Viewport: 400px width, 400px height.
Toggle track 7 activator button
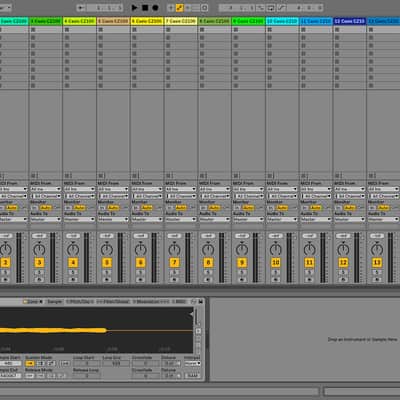tap(174, 263)
